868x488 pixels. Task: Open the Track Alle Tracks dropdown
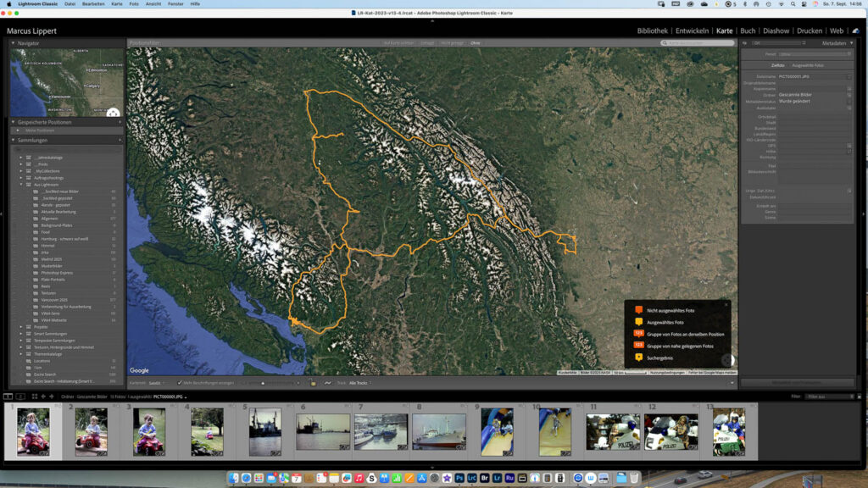pyautogui.click(x=360, y=383)
